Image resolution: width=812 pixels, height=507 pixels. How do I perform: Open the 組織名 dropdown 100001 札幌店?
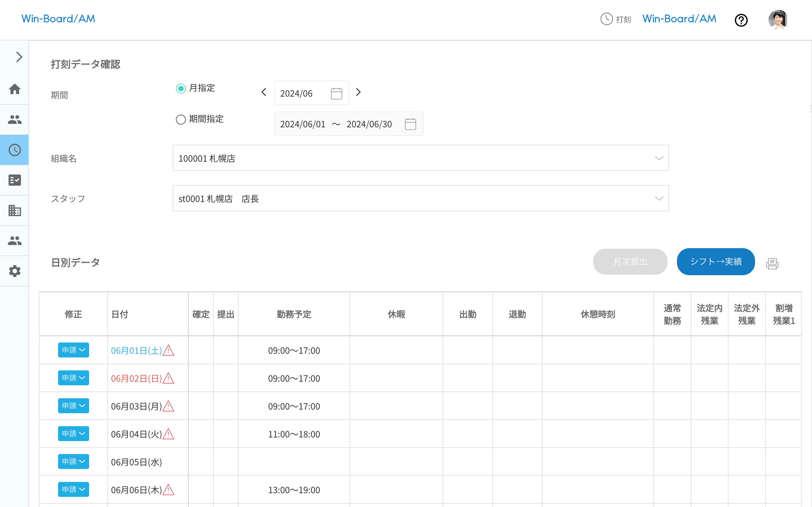(x=420, y=158)
